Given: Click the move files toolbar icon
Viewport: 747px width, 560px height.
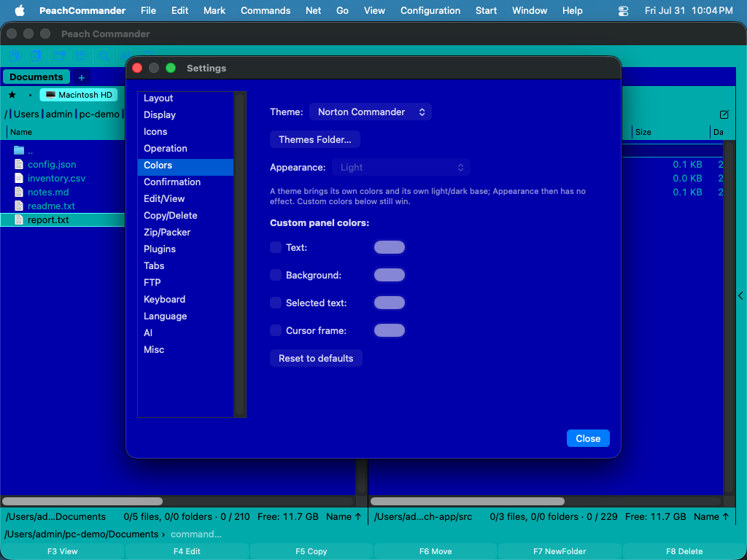Looking at the screenshot, I should [x=36, y=55].
